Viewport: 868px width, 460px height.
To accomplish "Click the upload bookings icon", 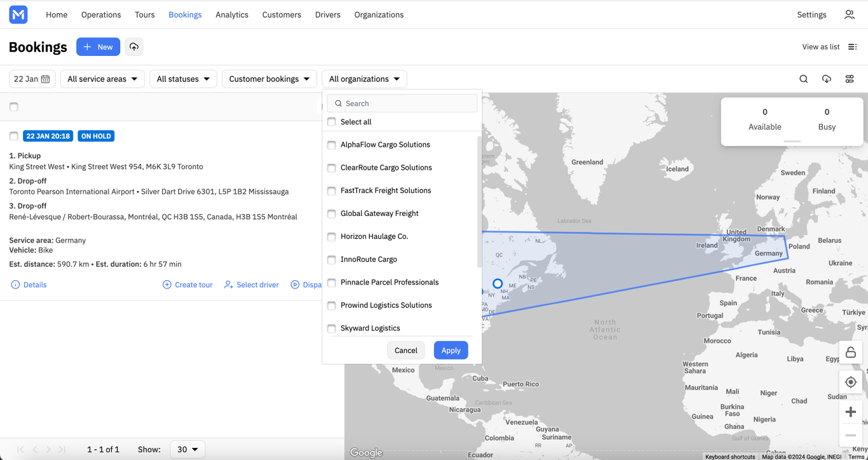I will coord(133,47).
